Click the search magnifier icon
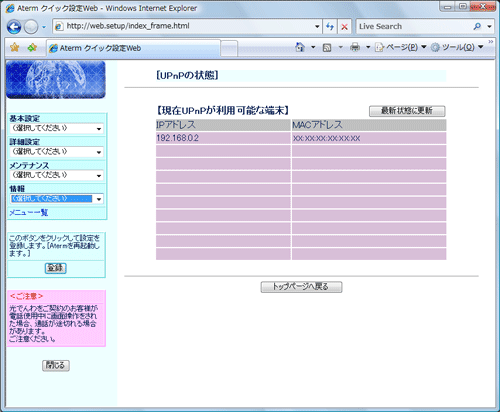Image resolution: width=500 pixels, height=412 pixels. pos(477,26)
